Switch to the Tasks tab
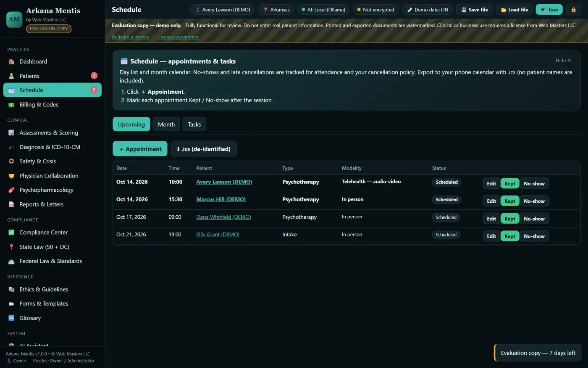Image resolution: width=588 pixels, height=368 pixels. [x=194, y=124]
